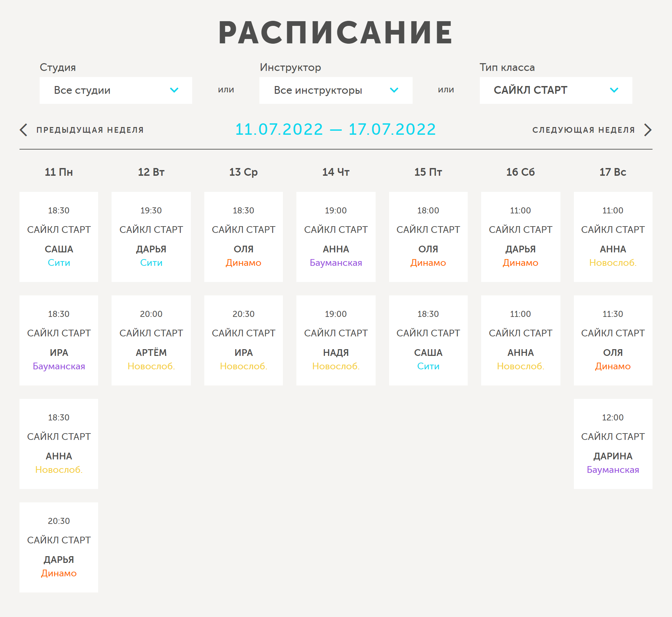Screen dimensions: 672x617
Task: Select the 13 Ср day header
Action: click(x=244, y=172)
